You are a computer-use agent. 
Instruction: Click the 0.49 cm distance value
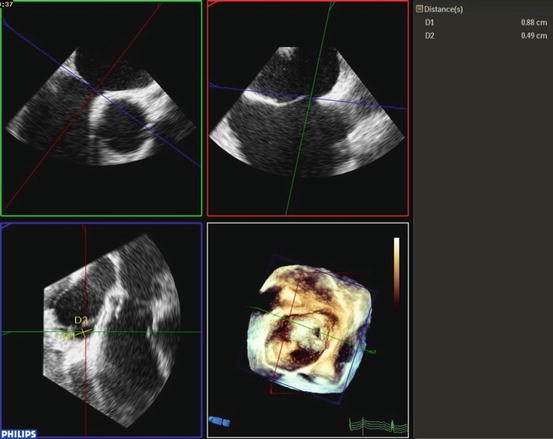coord(534,36)
